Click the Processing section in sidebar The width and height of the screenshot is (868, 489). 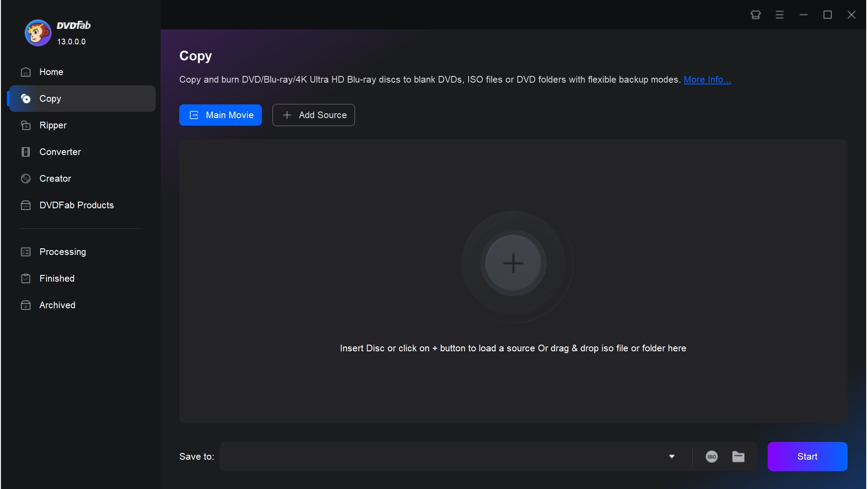click(x=63, y=251)
